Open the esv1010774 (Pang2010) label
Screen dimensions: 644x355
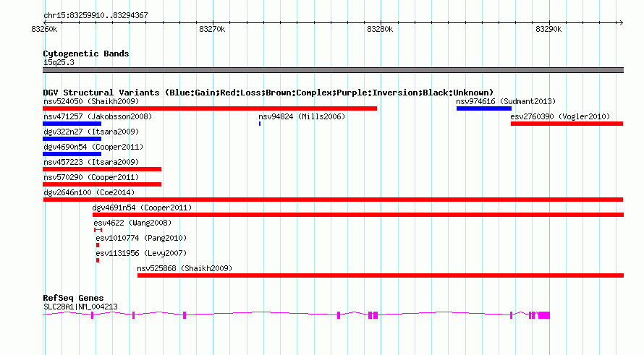point(141,238)
